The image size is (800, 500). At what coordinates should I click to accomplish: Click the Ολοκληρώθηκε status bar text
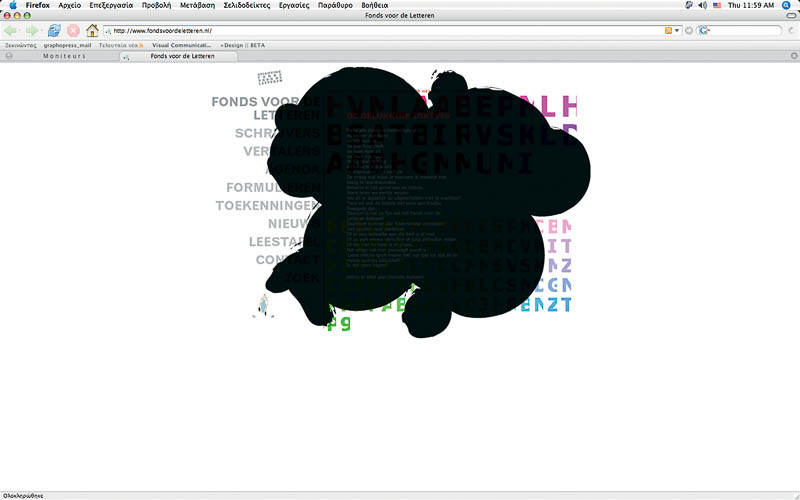pos(23,496)
